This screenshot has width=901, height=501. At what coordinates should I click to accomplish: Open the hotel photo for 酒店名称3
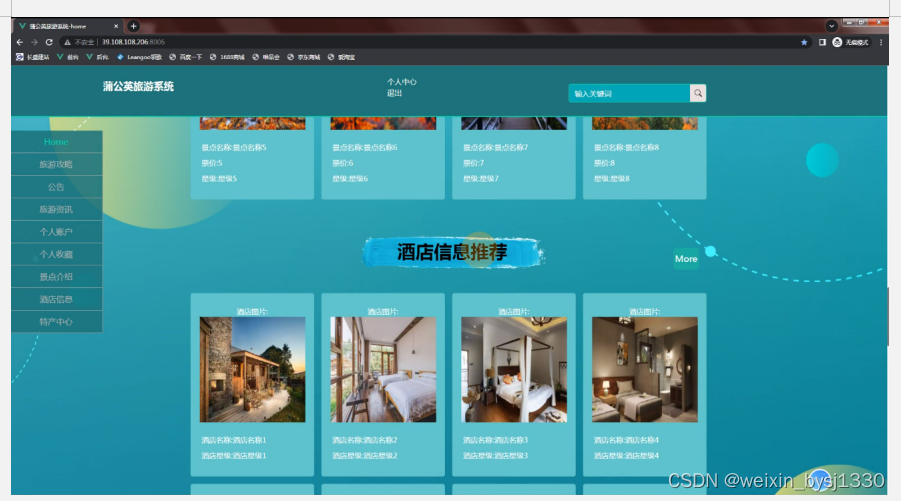pyautogui.click(x=514, y=369)
